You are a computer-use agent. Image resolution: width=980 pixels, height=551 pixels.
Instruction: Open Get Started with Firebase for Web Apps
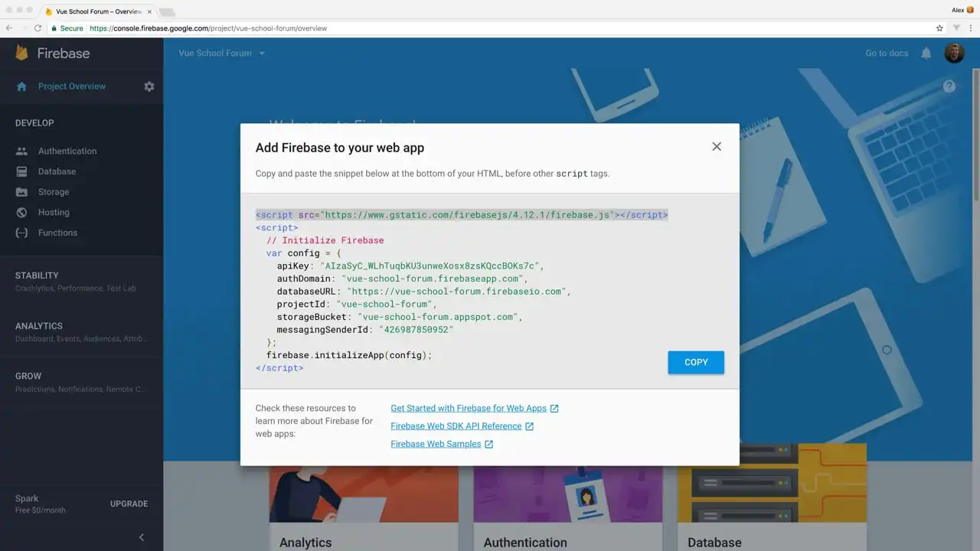[x=469, y=409]
